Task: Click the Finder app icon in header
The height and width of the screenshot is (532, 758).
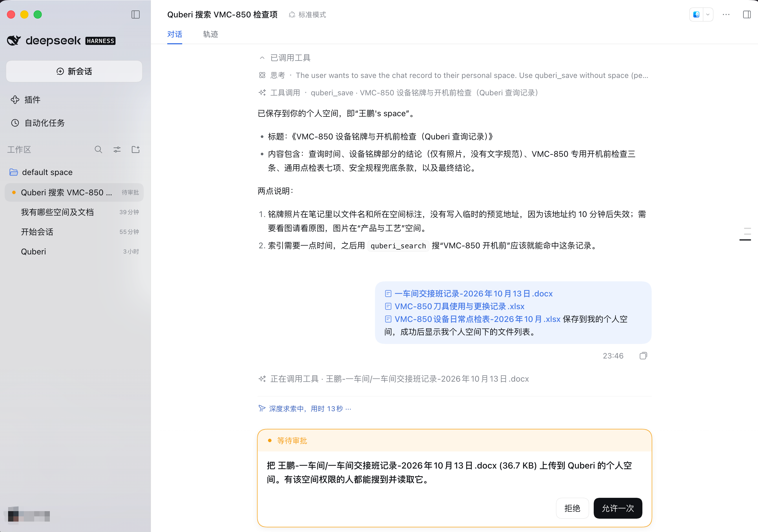Action: tap(696, 14)
